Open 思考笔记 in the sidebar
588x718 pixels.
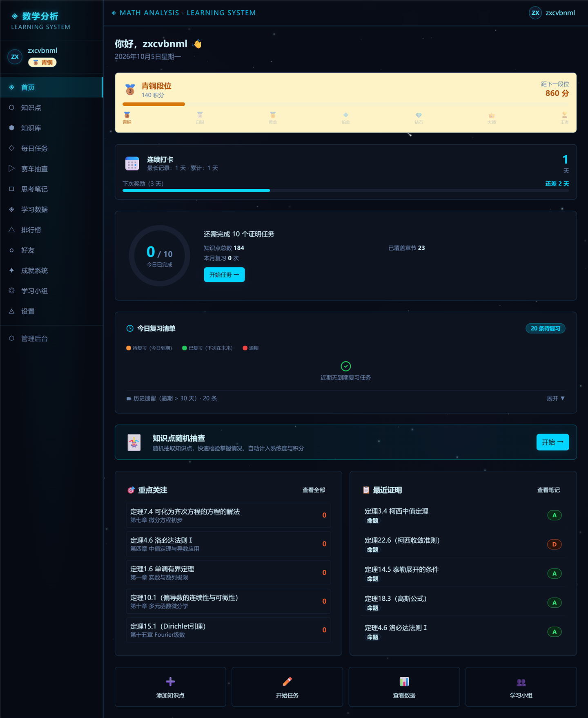coord(51,189)
